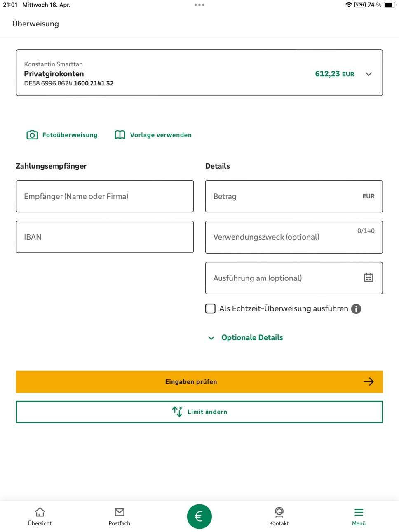
Task: Expand the Privatgirokonten account chevron
Action: (x=368, y=74)
